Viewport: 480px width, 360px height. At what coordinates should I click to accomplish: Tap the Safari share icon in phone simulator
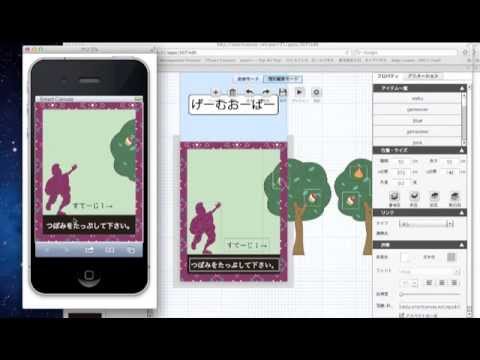(89, 250)
